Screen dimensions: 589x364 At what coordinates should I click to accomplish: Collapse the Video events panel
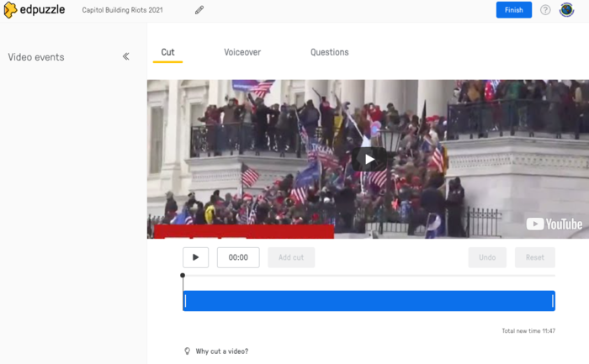(126, 56)
